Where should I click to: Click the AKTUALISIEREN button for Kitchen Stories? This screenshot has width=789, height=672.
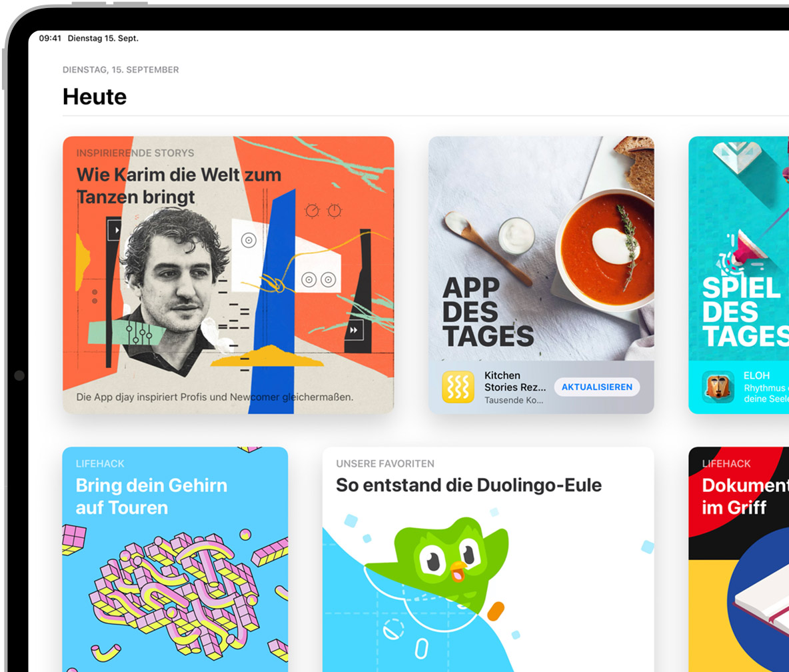(x=596, y=387)
